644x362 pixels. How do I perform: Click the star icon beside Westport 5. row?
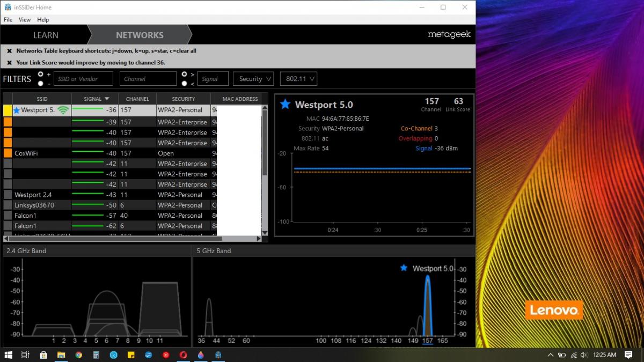[17, 110]
